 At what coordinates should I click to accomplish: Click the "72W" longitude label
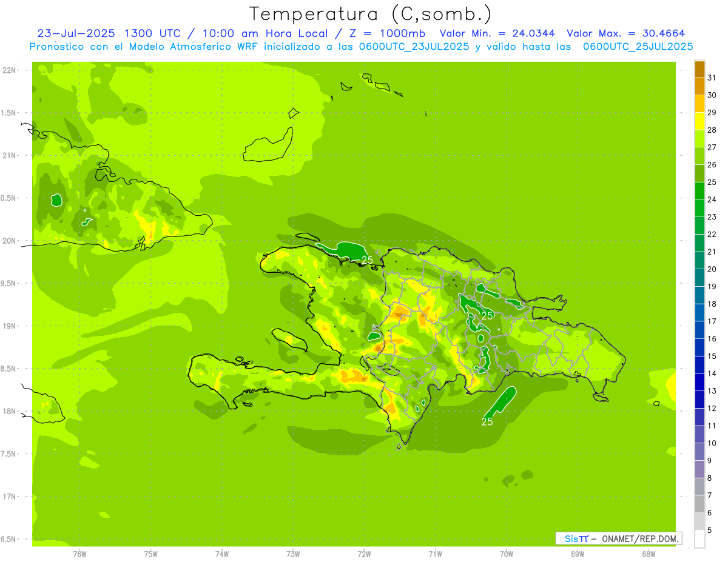(364, 554)
